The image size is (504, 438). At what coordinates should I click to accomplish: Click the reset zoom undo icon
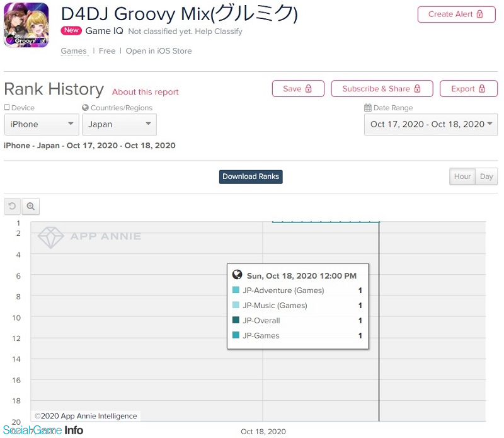pos(12,206)
